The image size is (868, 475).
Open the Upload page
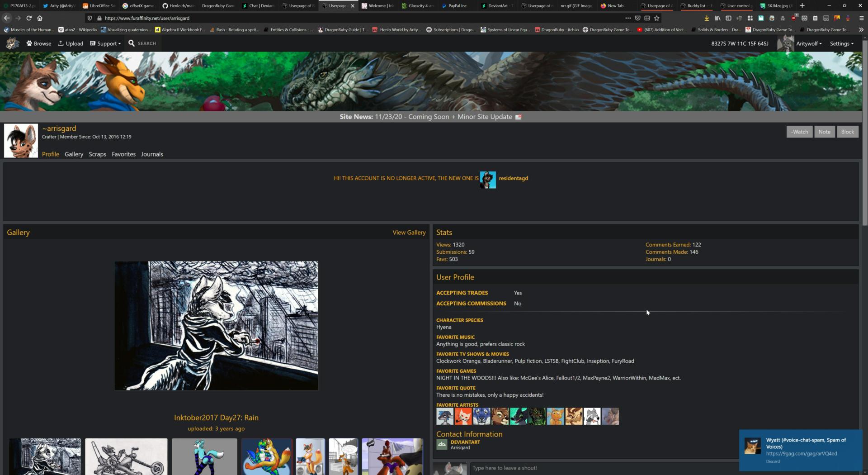71,43
